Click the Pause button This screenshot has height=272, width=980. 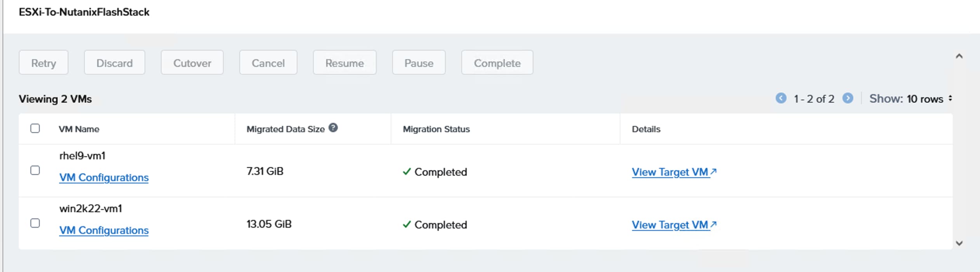pyautogui.click(x=419, y=63)
